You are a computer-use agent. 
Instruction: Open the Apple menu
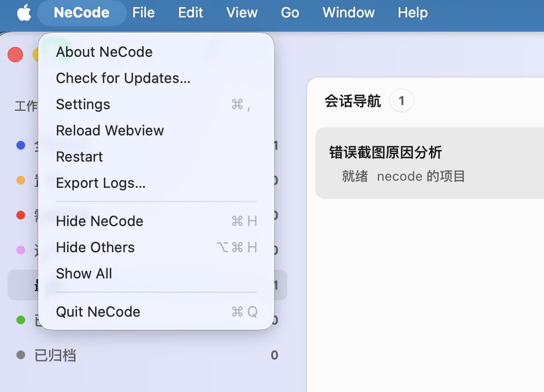tap(24, 13)
